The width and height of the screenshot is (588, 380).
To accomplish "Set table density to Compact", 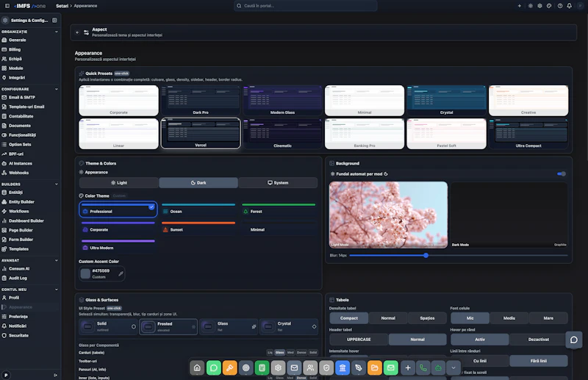I will (348, 318).
